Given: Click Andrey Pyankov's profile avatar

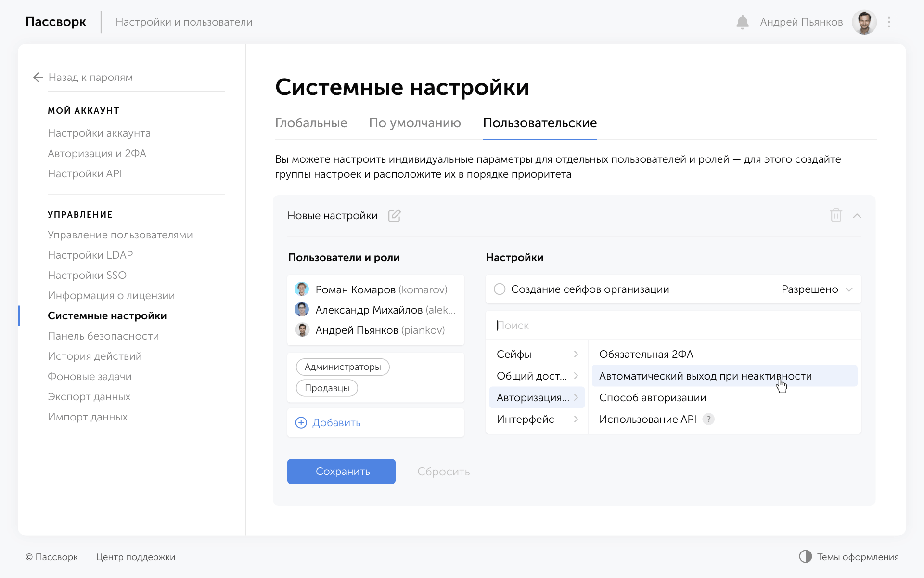Looking at the screenshot, I should click(x=864, y=22).
